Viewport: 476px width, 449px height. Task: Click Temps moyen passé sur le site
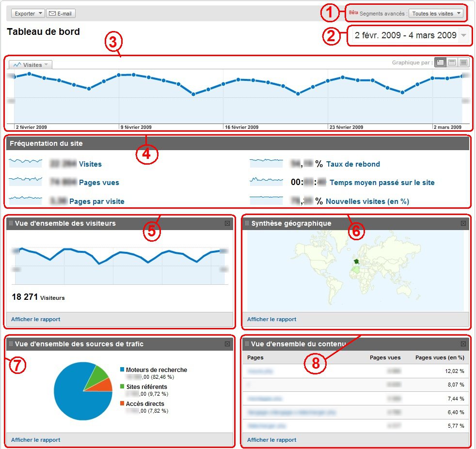[382, 183]
